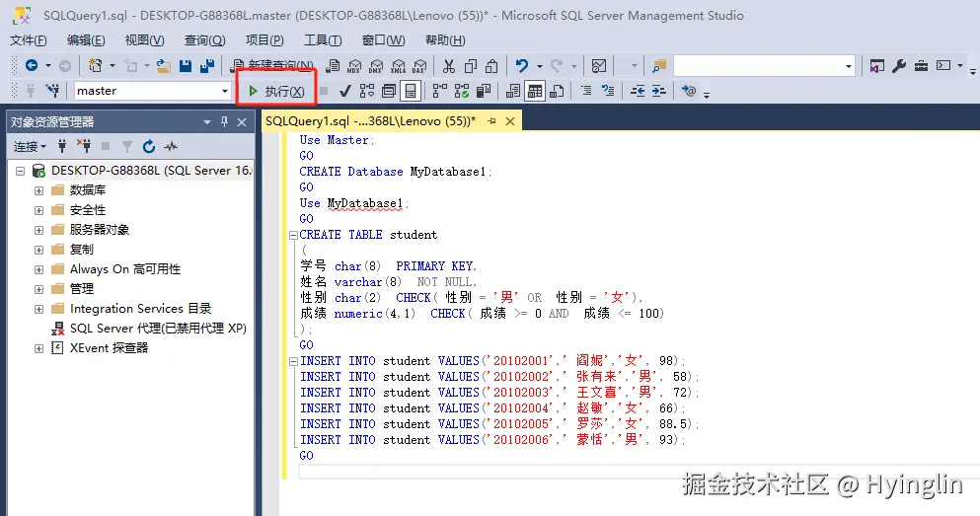Open the search combo box dropdown arrow
The image size is (980, 516).
(848, 65)
